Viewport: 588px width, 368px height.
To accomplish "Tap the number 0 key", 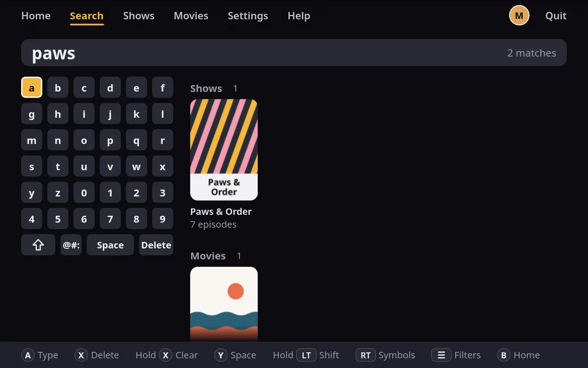I will pos(84,192).
